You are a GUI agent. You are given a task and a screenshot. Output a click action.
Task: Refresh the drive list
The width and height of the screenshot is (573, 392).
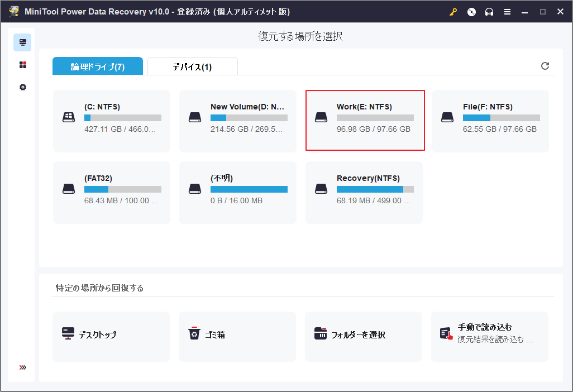[x=545, y=66]
